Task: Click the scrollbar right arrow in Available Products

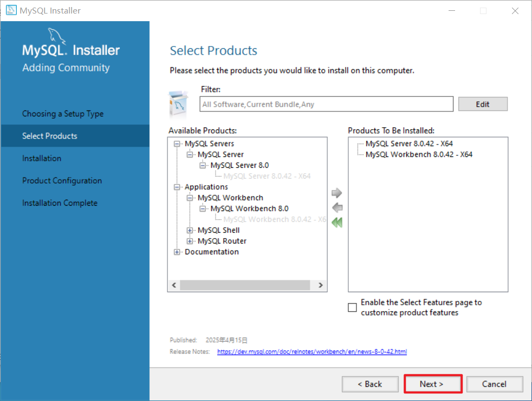Action: click(x=321, y=285)
